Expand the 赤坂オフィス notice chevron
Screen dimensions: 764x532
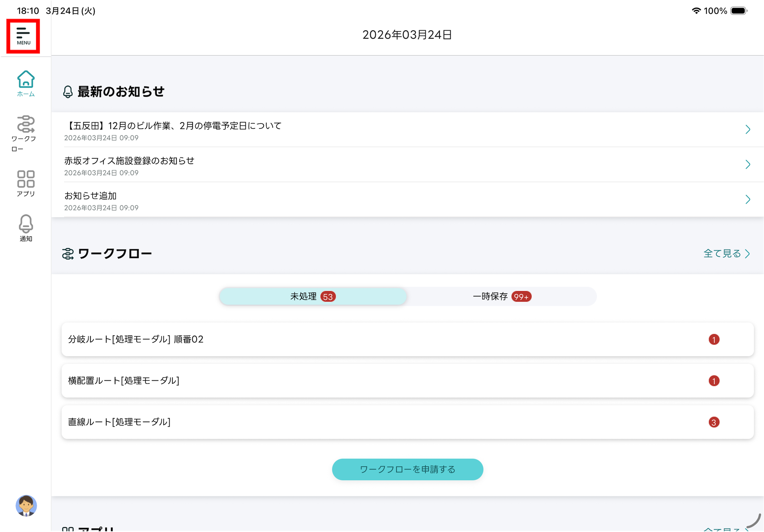coord(748,164)
